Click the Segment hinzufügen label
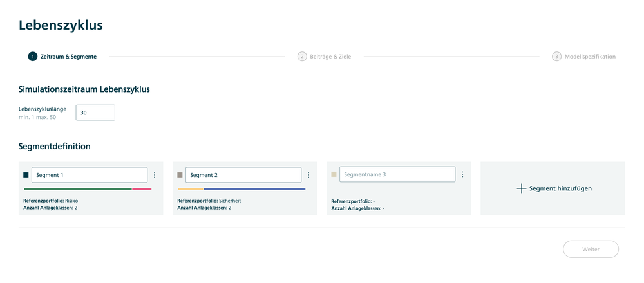This screenshot has height=283, width=644. click(x=560, y=188)
